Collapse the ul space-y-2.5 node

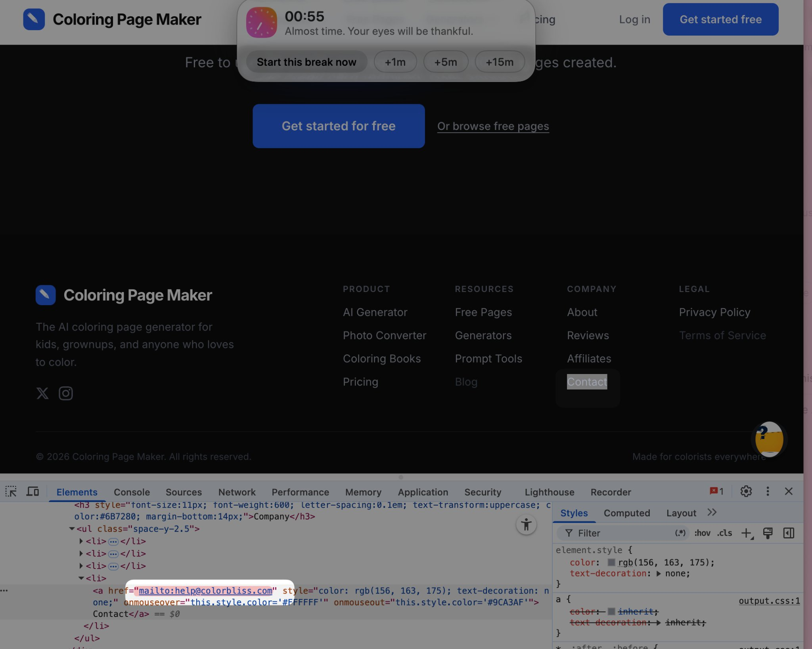(x=72, y=529)
